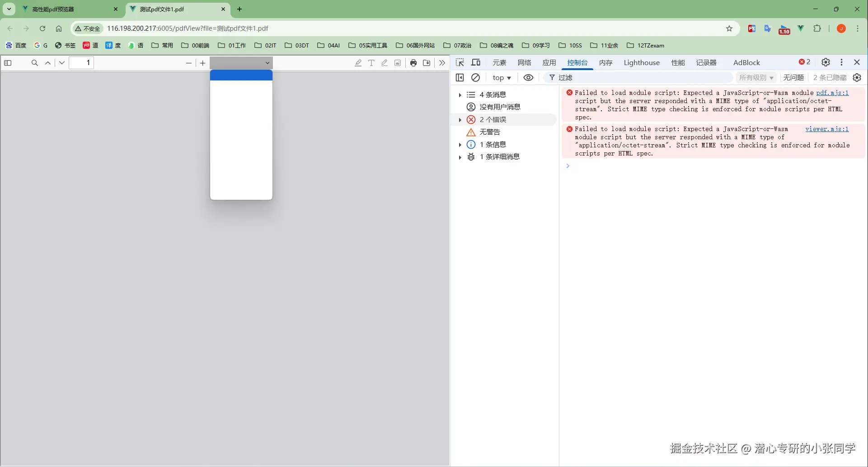Zoom out the PDF view
Viewport: 868px width, 467px height.
pos(189,63)
